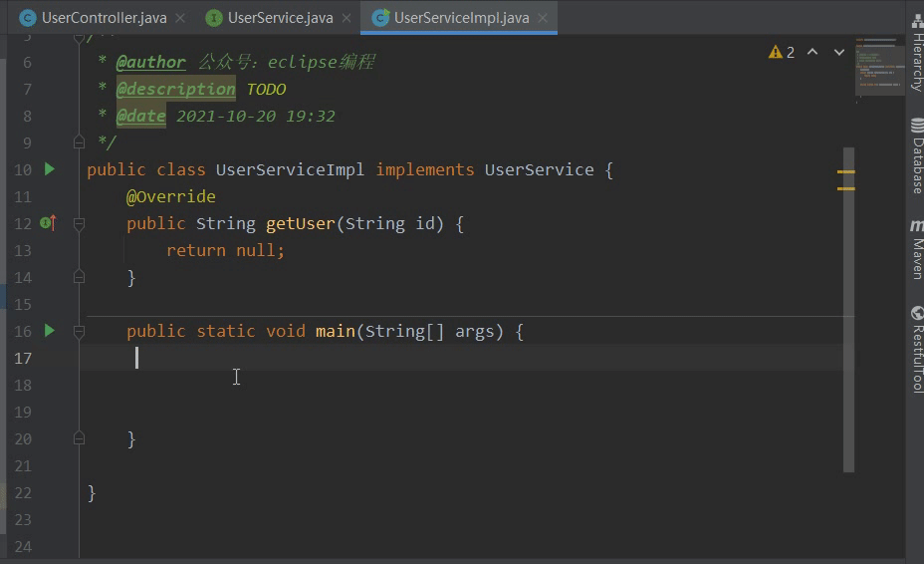This screenshot has width=924, height=564.
Task: Go to previous highlighted error arrow
Action: pyautogui.click(x=812, y=52)
